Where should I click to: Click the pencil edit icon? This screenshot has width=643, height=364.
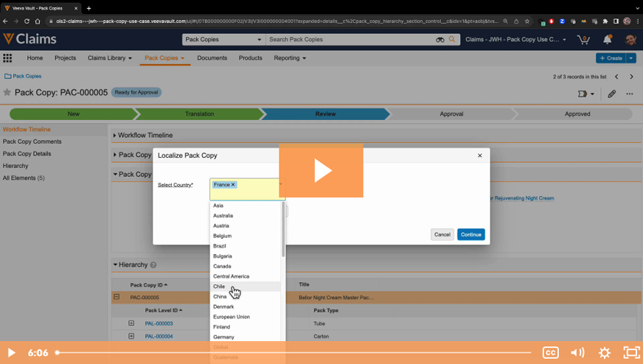pyautogui.click(x=611, y=94)
